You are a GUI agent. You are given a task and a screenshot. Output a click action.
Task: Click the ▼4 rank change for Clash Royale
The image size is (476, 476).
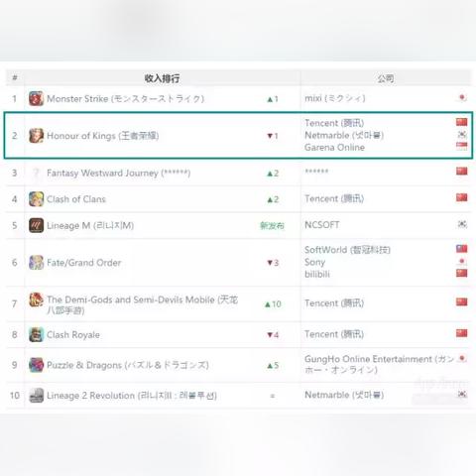point(273,335)
